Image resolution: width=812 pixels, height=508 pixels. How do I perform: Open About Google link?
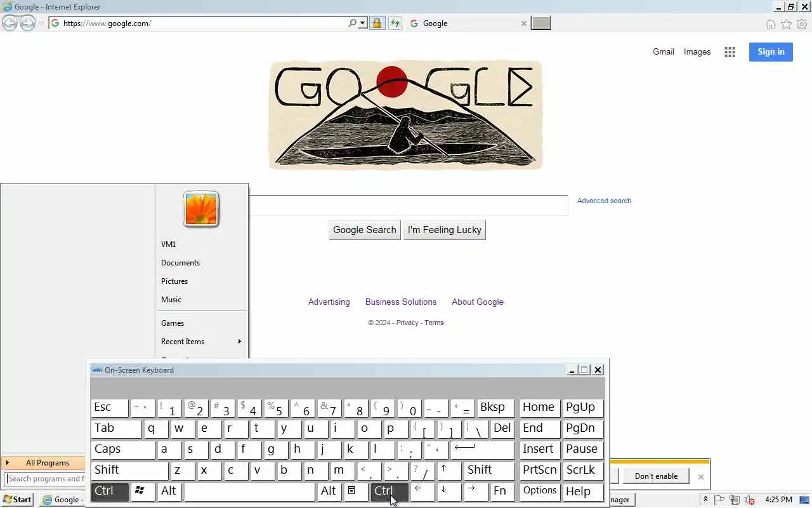pos(478,302)
